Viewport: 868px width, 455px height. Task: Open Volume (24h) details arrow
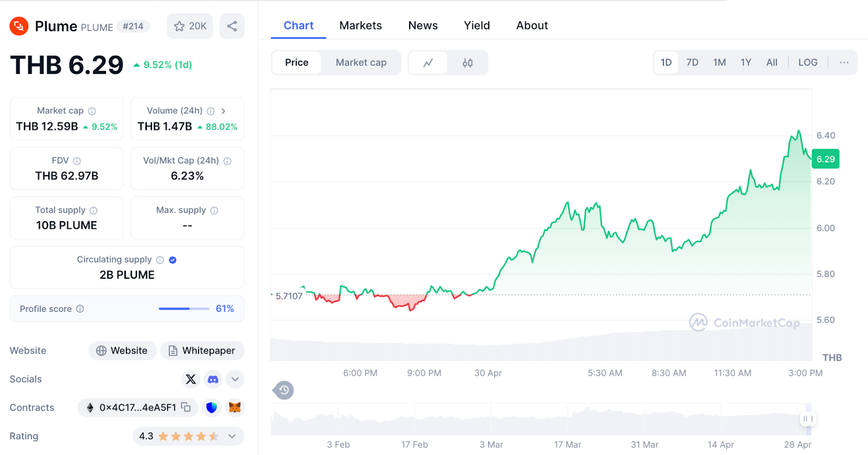(223, 111)
